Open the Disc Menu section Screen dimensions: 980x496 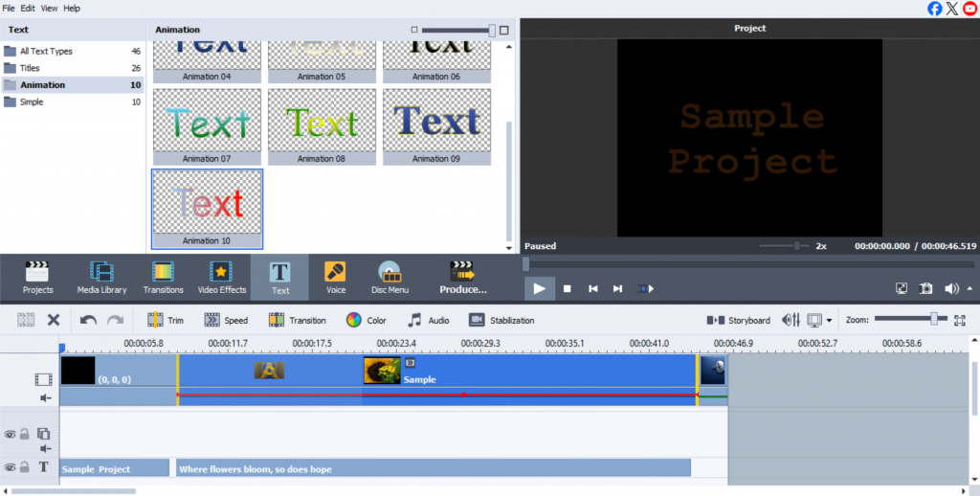[390, 278]
